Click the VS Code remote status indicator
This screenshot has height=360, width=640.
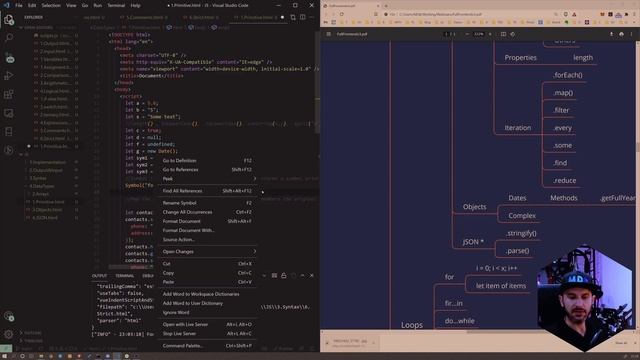coord(6,349)
